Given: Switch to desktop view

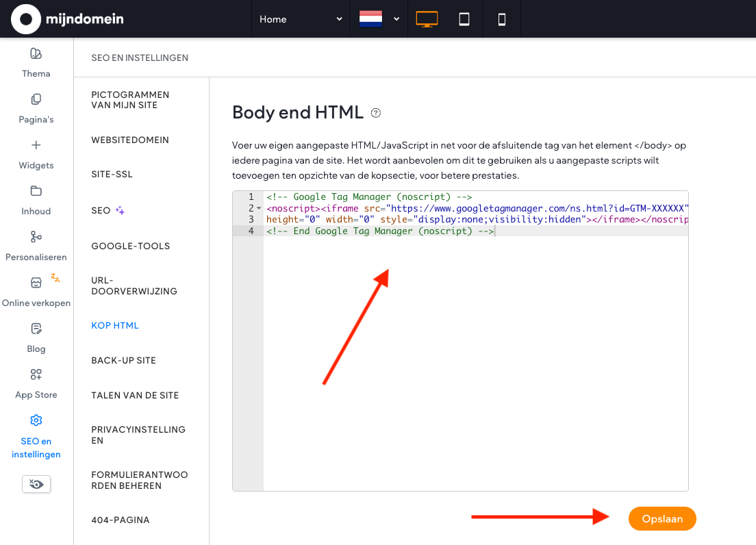Looking at the screenshot, I should pos(427,19).
